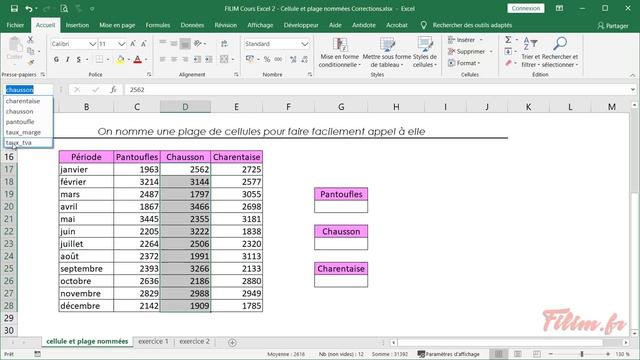Switch to Normal view icon
640x360 pixels.
pos(498,354)
